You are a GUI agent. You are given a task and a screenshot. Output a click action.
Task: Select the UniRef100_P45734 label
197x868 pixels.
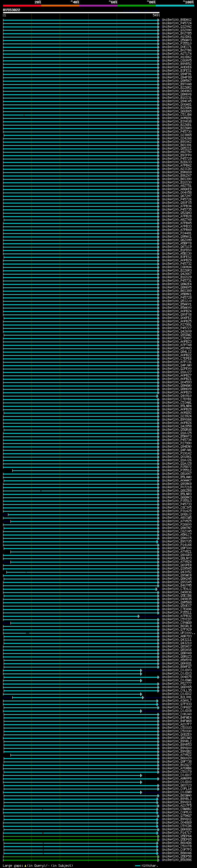pyautogui.click(x=177, y=440)
